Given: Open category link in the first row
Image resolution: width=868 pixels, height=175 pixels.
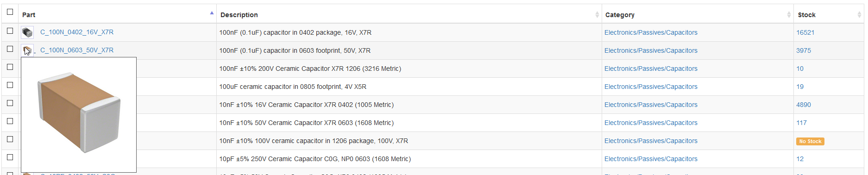Looking at the screenshot, I should point(651,32).
